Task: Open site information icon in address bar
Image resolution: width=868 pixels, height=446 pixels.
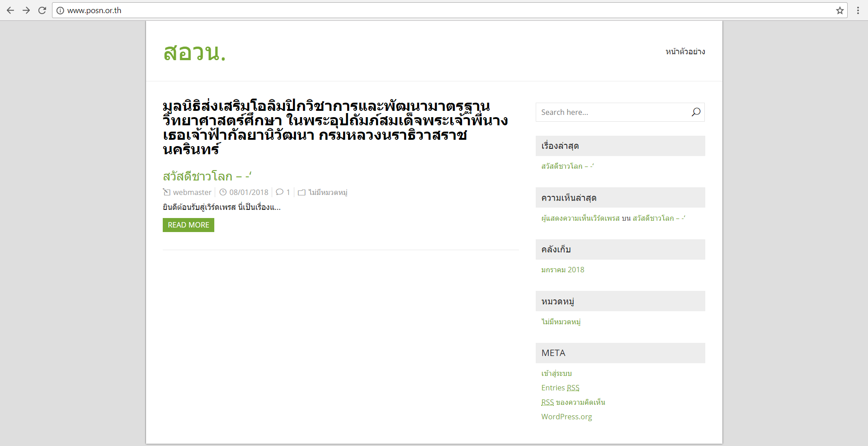Action: pyautogui.click(x=60, y=10)
